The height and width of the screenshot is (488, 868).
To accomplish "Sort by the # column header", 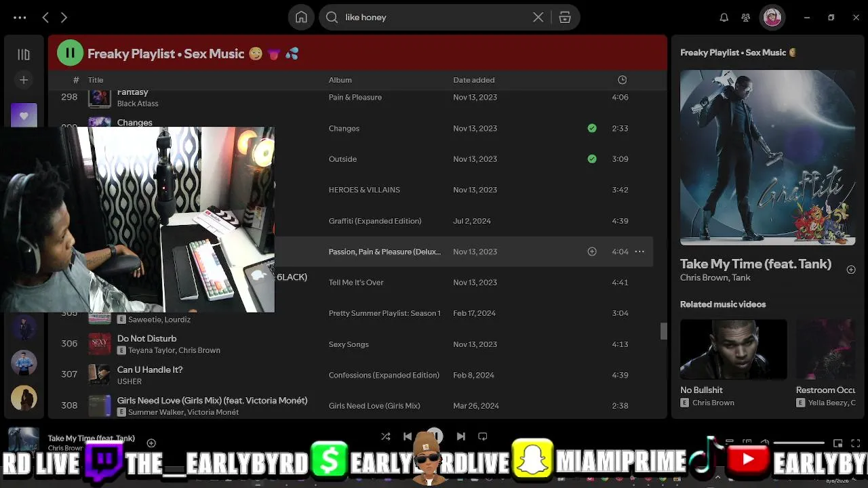I will coord(76,80).
